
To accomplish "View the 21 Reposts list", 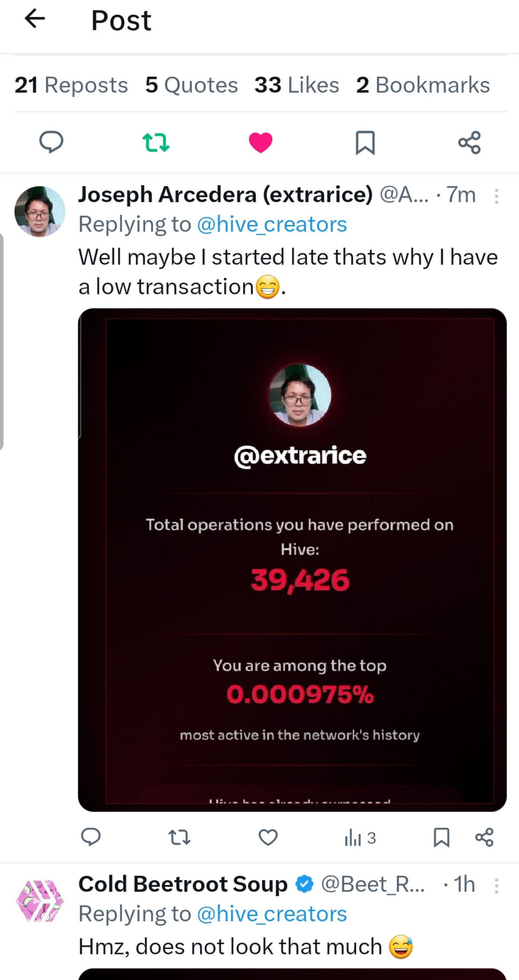I will (71, 85).
